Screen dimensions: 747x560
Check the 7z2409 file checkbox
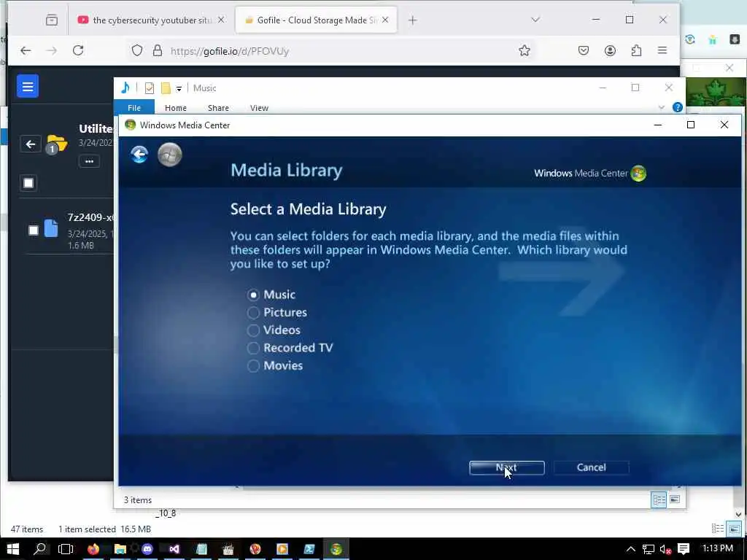pyautogui.click(x=34, y=230)
